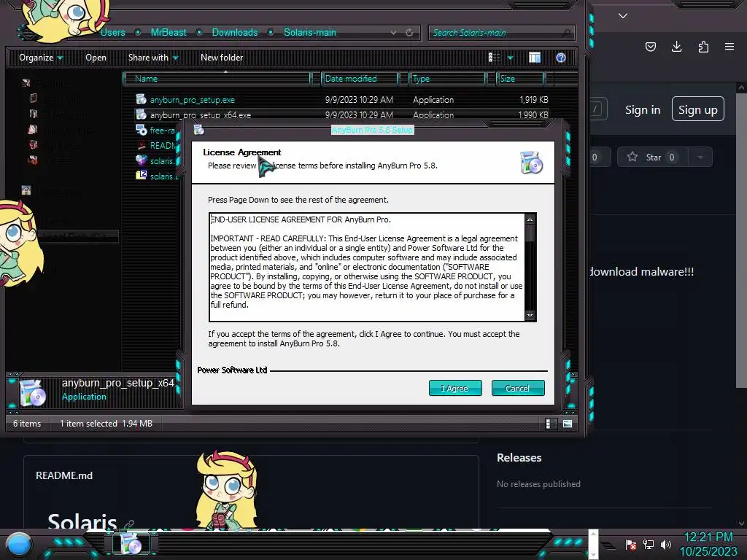Click Solaris-main breadcrumb segment

click(x=310, y=32)
